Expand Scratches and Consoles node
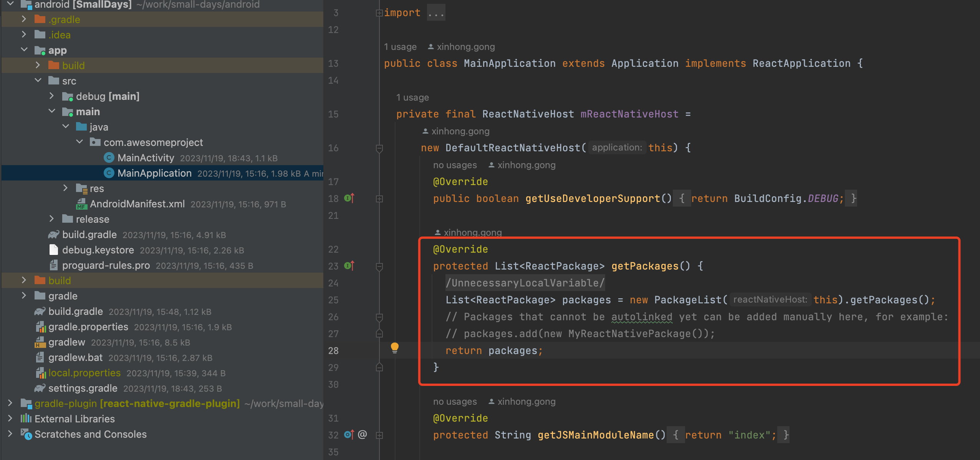980x460 pixels. 10,434
